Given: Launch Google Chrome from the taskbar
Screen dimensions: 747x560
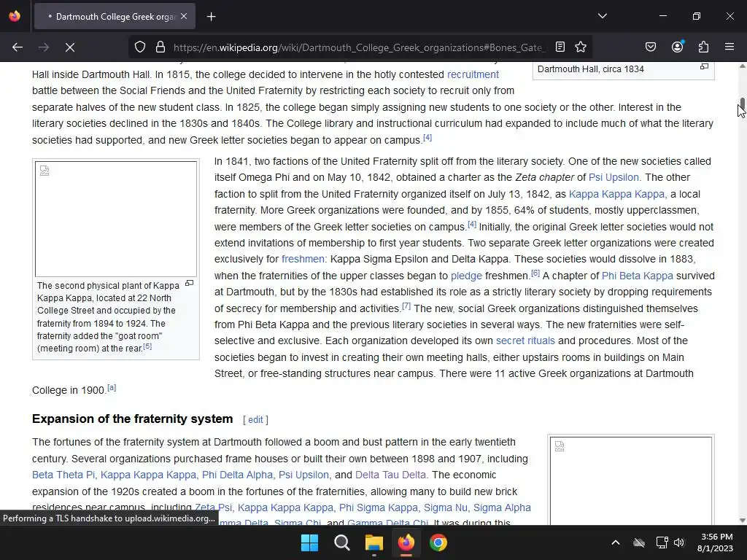Looking at the screenshot, I should pyautogui.click(x=438, y=542).
